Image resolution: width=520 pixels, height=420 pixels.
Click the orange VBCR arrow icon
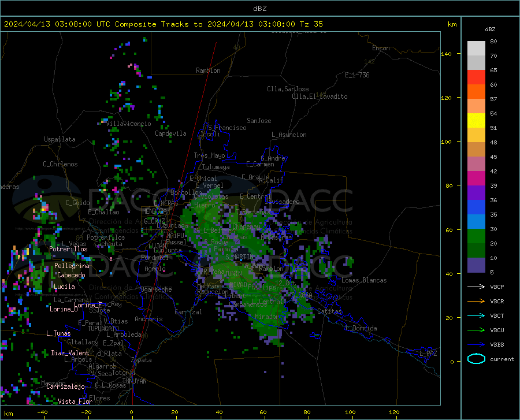coord(476,302)
